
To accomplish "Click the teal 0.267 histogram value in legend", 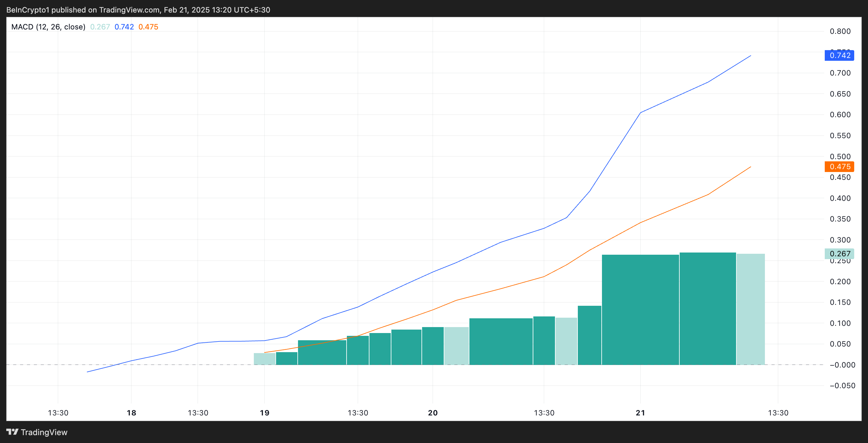I will click(x=100, y=27).
